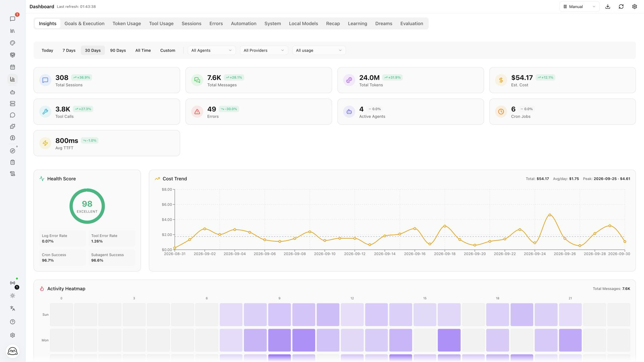
Task: Select the 90 Days time range
Action: tap(118, 50)
